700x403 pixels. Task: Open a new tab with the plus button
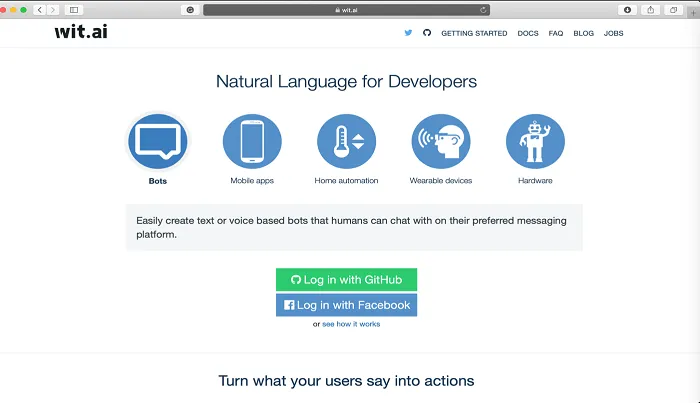(693, 13)
